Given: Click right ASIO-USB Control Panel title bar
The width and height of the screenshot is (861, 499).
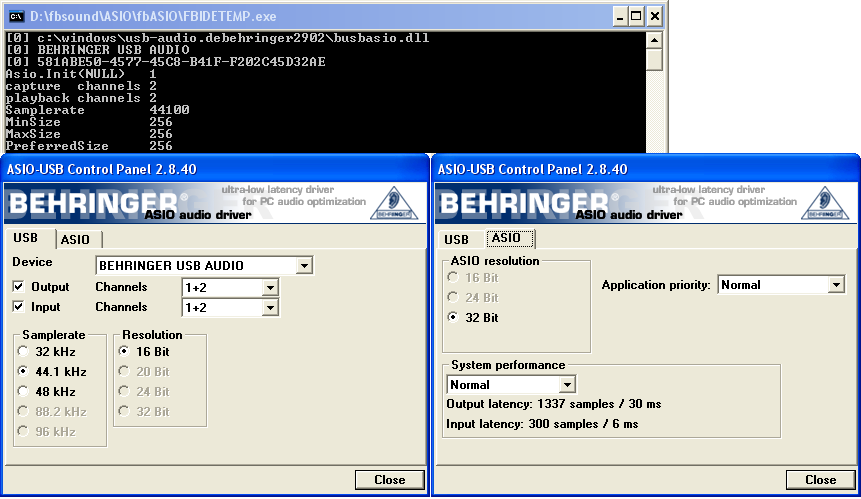Looking at the screenshot, I should pyautogui.click(x=646, y=169).
